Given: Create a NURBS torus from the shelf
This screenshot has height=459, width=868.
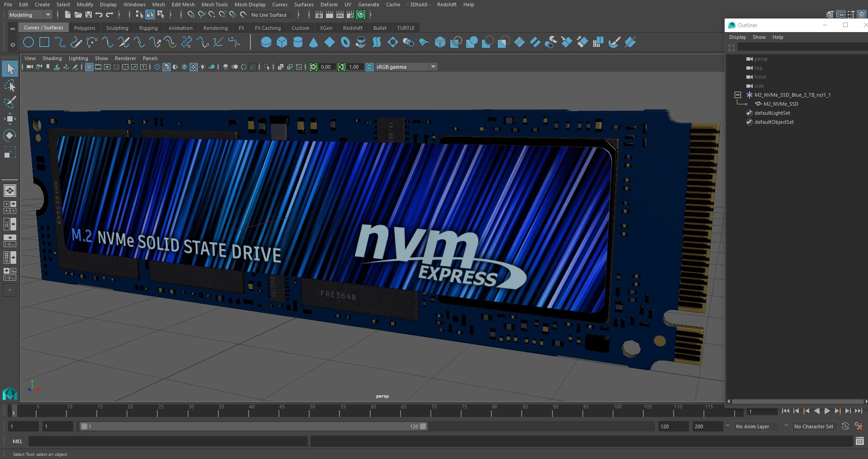Looking at the screenshot, I should (x=345, y=42).
